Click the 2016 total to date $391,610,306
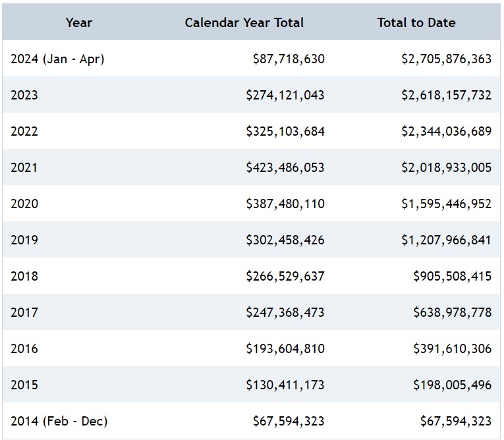 click(x=452, y=348)
